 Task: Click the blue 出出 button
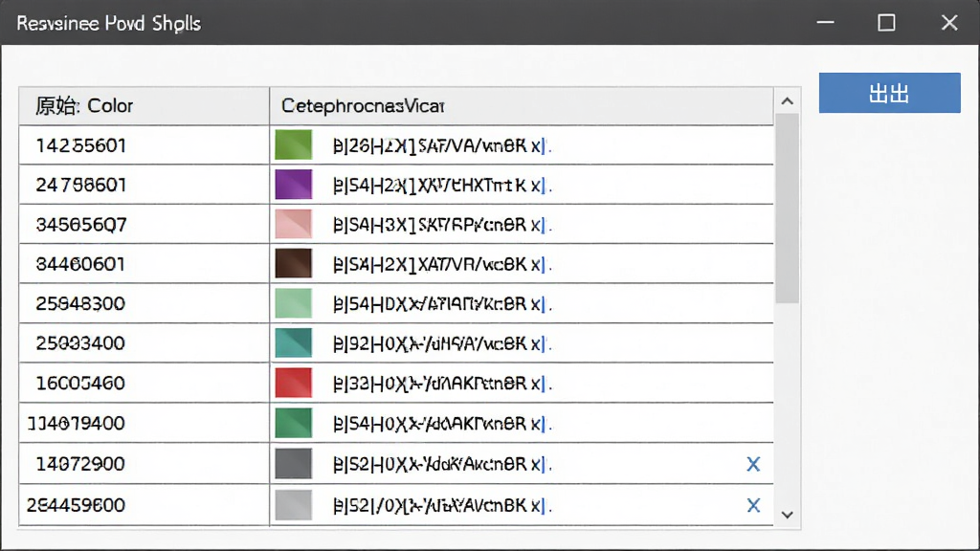[x=889, y=93]
